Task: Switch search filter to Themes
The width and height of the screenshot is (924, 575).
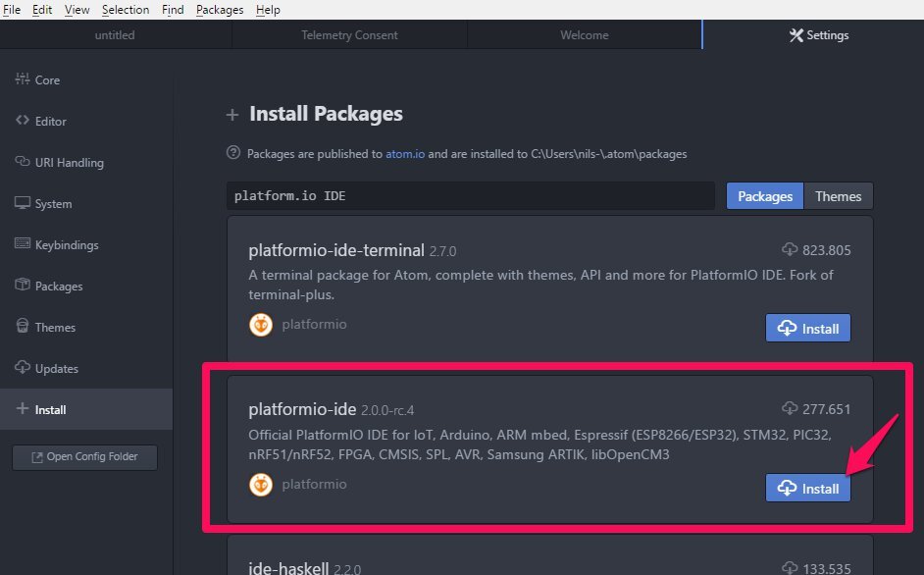Action: click(x=838, y=196)
